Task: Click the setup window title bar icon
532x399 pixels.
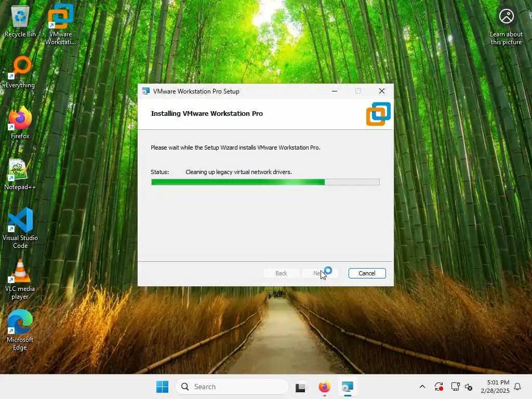Action: pos(146,91)
